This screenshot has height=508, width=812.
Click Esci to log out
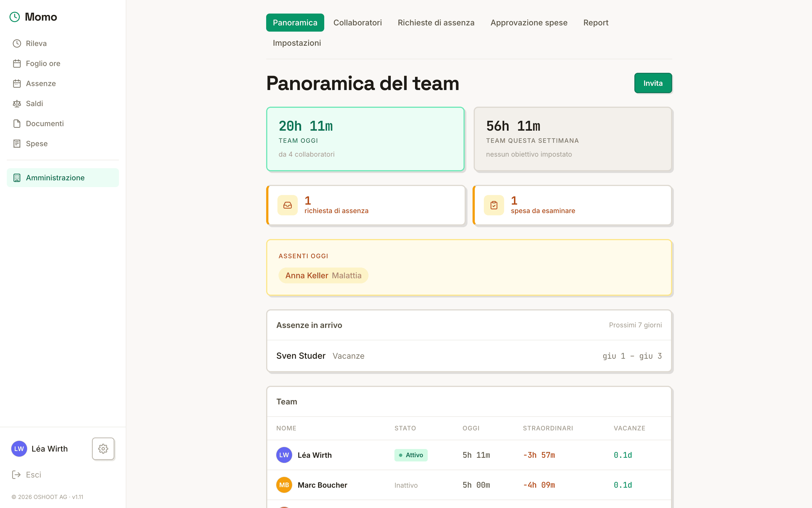(x=27, y=474)
